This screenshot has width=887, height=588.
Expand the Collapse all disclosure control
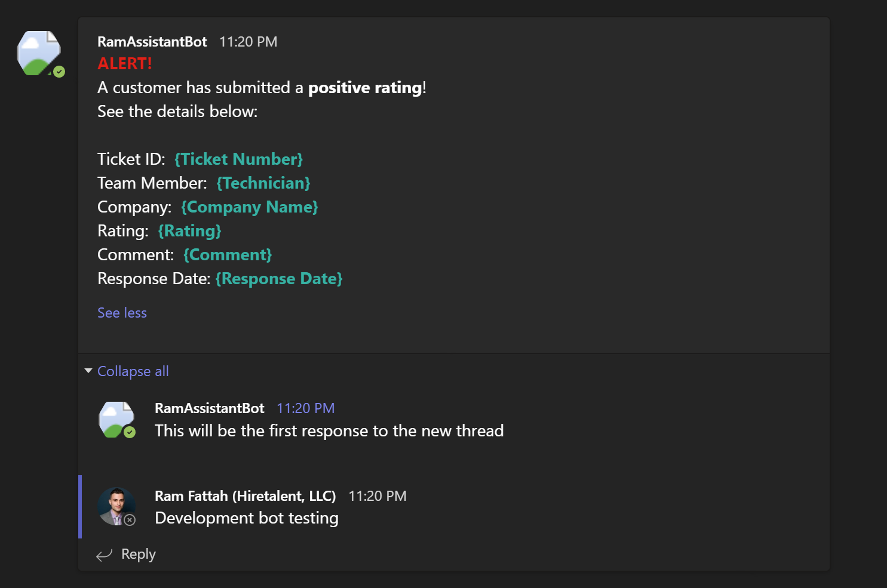[133, 371]
